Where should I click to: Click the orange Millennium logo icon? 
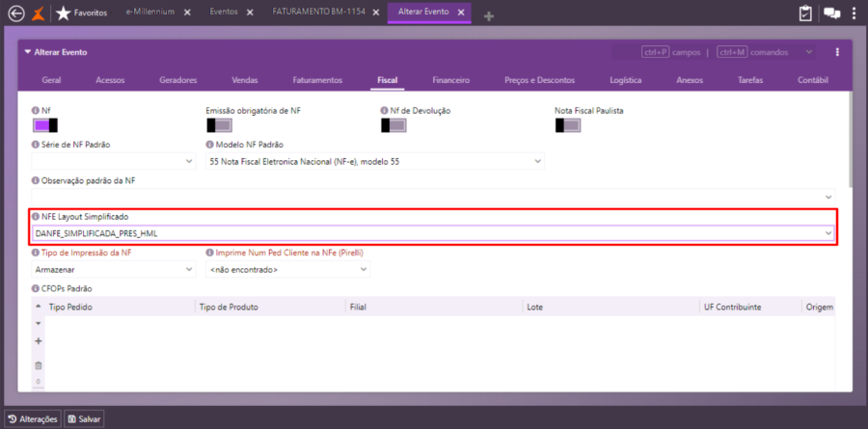coord(39,13)
